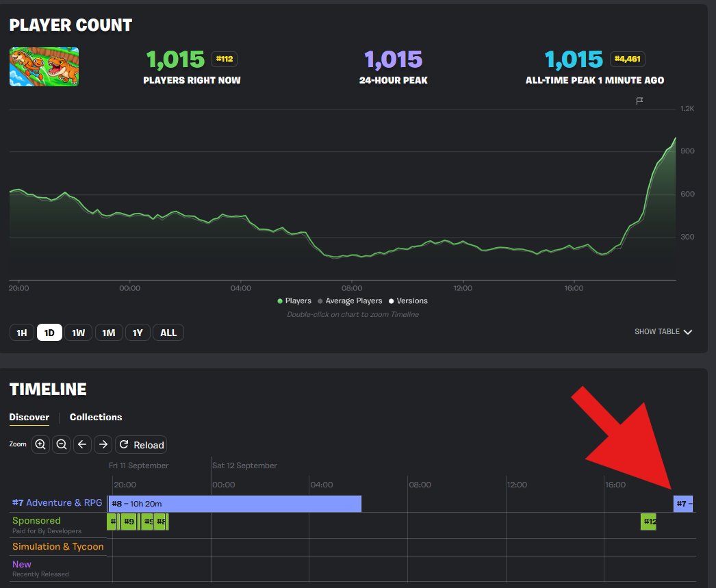Click the 'Double-click on chart to zoom Timeline' hint

(x=353, y=315)
